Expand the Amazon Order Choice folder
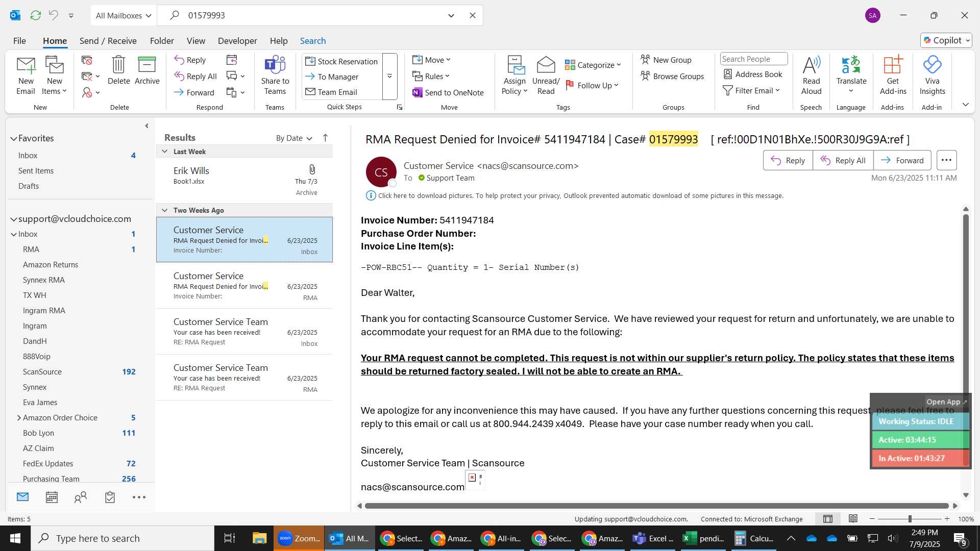The width and height of the screenshot is (980, 551). pos(19,418)
